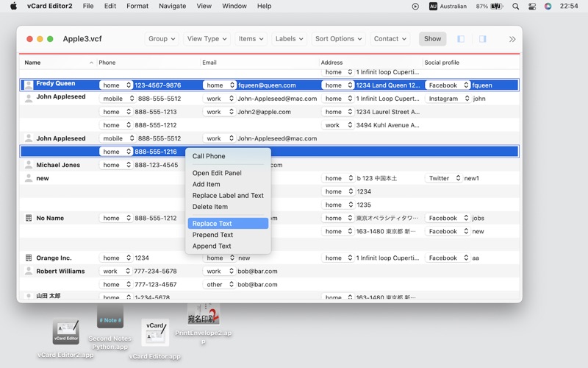Open the Navigate menu
This screenshot has width=588, height=368.
click(172, 6)
